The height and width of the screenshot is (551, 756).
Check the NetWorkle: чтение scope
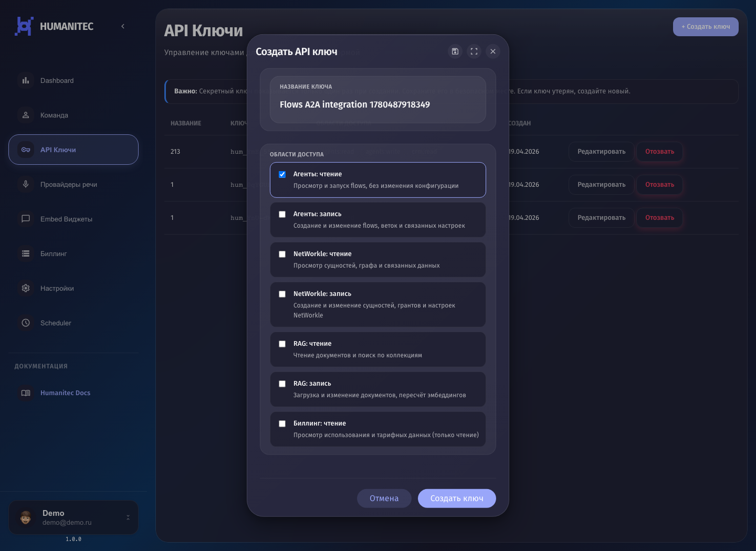[282, 254]
